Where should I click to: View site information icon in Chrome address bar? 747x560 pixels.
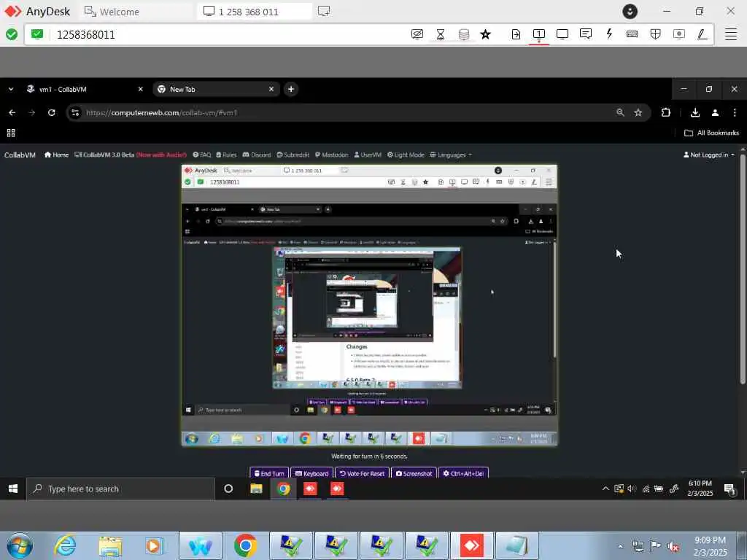tap(75, 113)
